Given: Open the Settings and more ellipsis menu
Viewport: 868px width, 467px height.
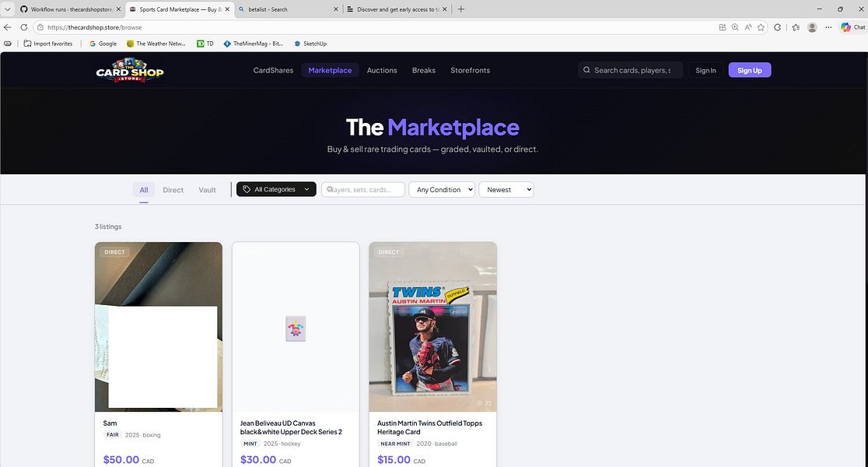Looking at the screenshot, I should pos(828,27).
